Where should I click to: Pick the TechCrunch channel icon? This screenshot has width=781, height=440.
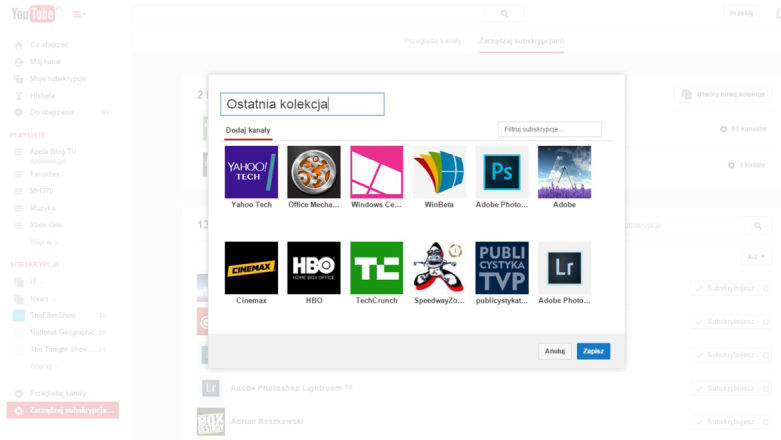point(377,268)
